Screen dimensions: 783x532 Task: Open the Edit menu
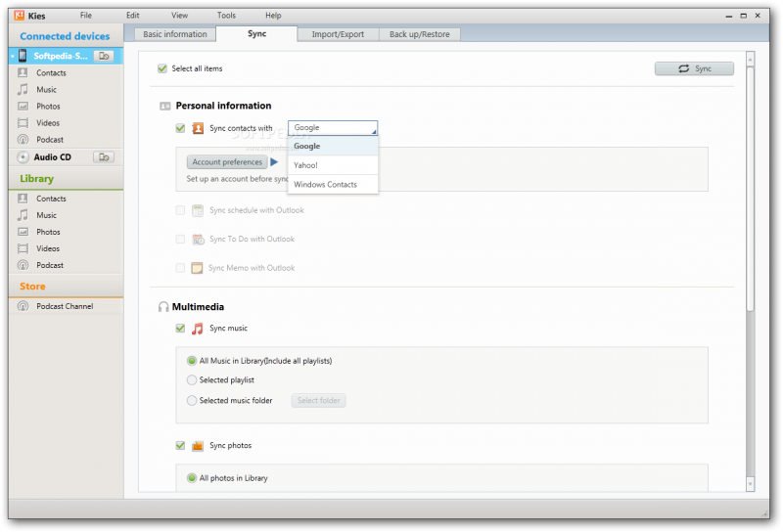point(132,16)
